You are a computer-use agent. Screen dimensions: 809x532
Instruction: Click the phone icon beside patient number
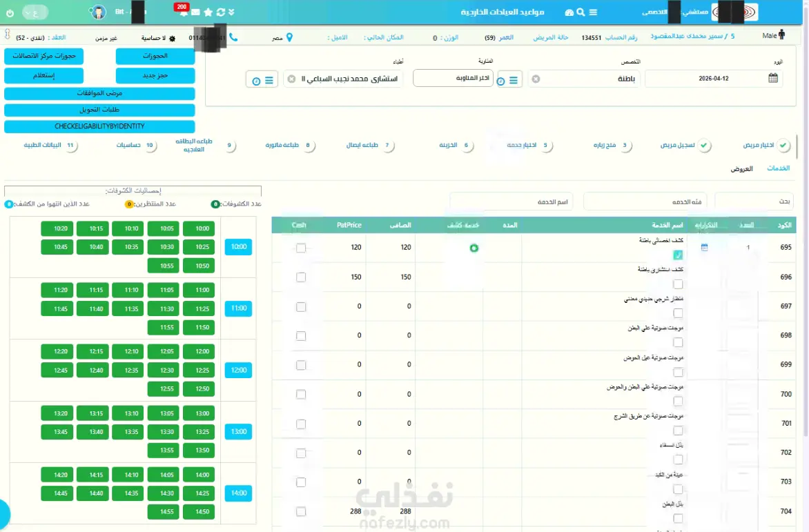click(233, 37)
